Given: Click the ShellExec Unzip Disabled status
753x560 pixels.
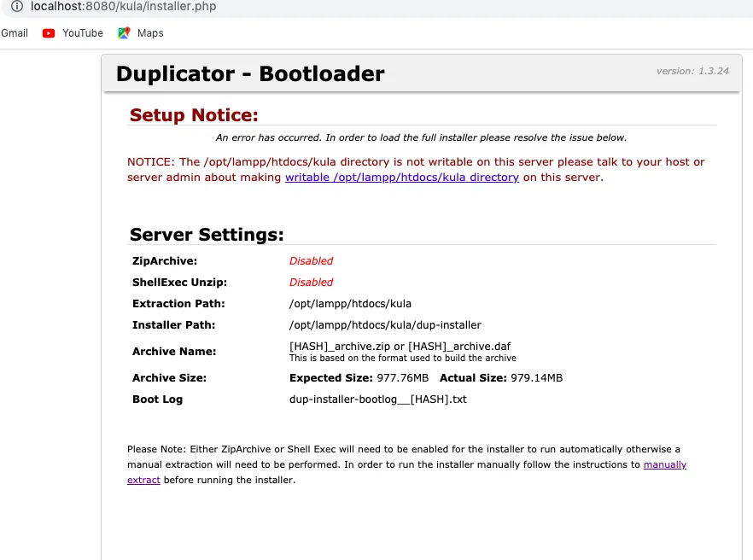Looking at the screenshot, I should click(311, 283).
